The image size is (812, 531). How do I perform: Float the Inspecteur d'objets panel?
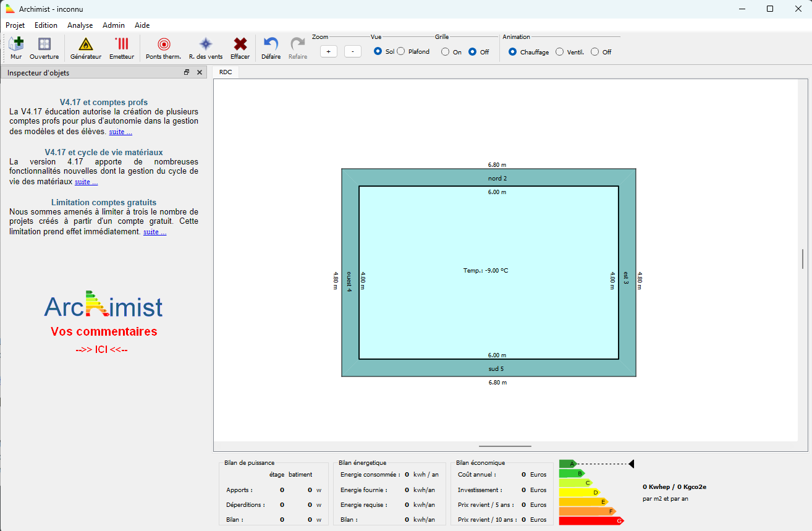click(187, 72)
